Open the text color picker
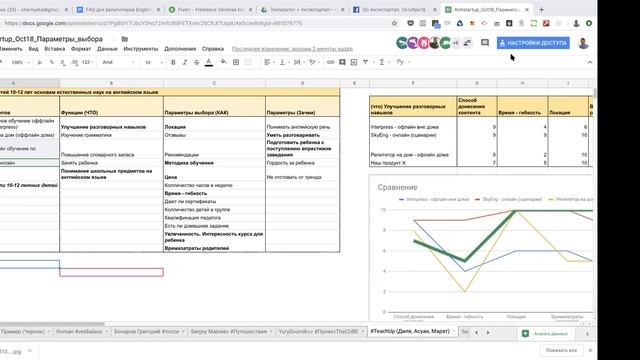The height and width of the screenshot is (360, 640). pyautogui.click(x=209, y=62)
